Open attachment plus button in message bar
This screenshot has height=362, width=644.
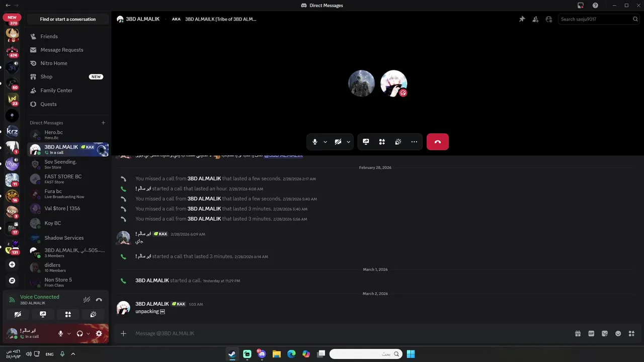[x=123, y=333]
